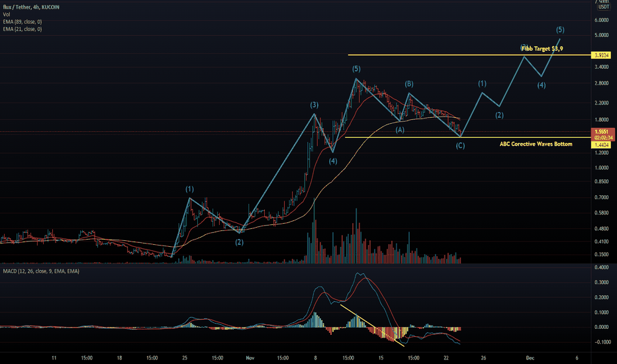Image resolution: width=617 pixels, height=364 pixels.
Task: Select the (A) wave label
Action: tap(400, 130)
